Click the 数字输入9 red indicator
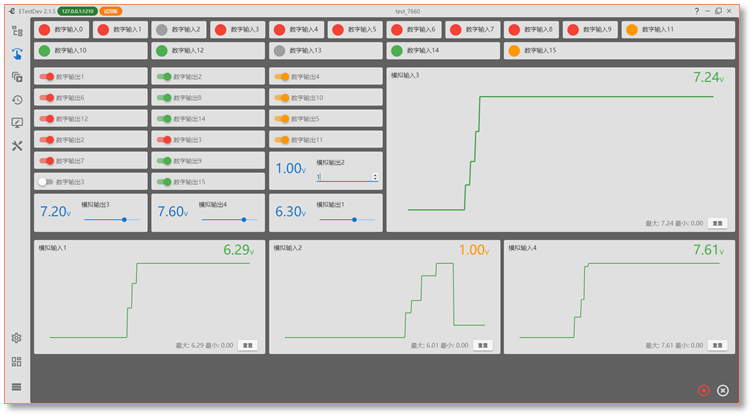The width and height of the screenshot is (753, 417). [573, 30]
